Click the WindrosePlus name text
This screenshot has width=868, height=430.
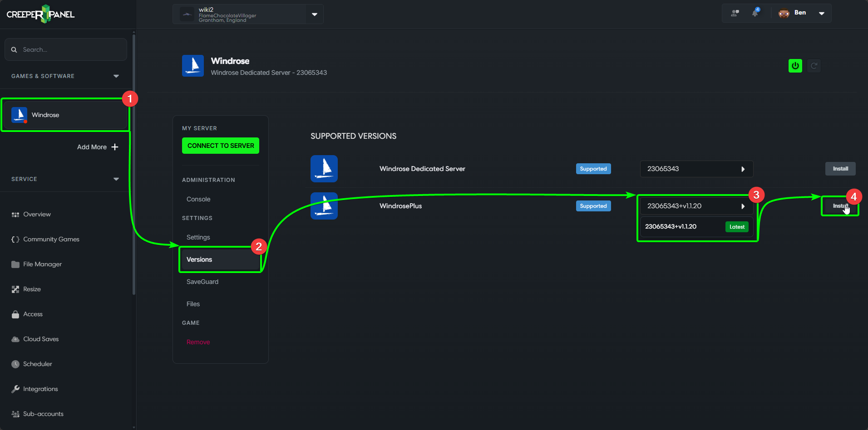point(401,206)
